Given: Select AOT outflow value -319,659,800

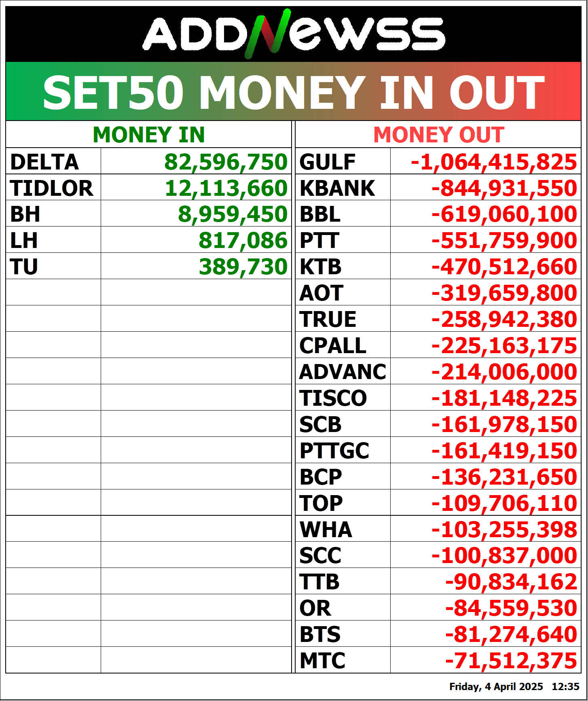Looking at the screenshot, I should (x=504, y=293).
